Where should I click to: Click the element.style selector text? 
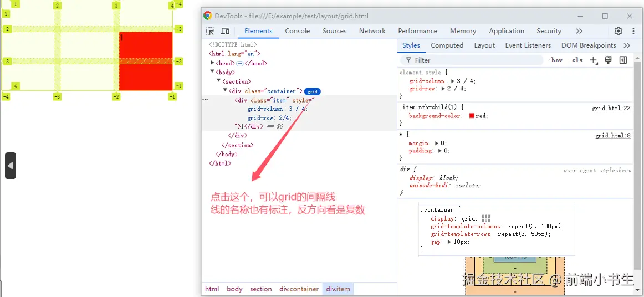(x=420, y=72)
